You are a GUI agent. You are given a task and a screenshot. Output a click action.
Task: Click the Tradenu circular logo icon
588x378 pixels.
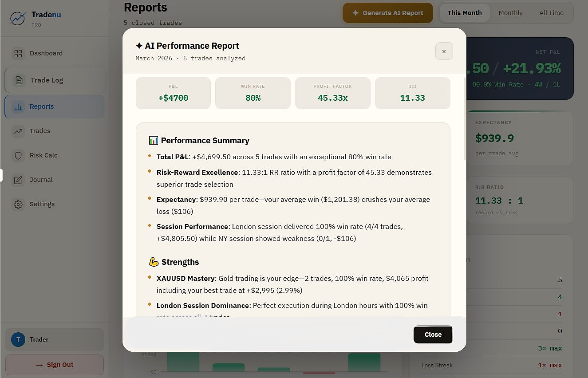(x=17, y=17)
